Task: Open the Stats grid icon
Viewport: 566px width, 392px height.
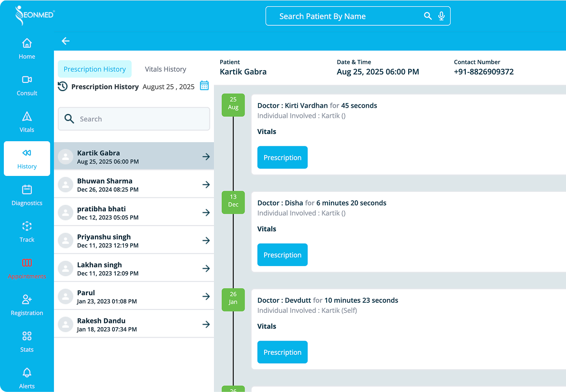Action: tap(27, 336)
